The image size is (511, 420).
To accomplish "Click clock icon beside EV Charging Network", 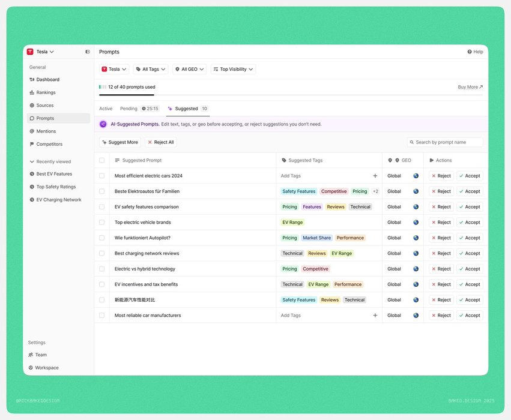I will pyautogui.click(x=32, y=200).
